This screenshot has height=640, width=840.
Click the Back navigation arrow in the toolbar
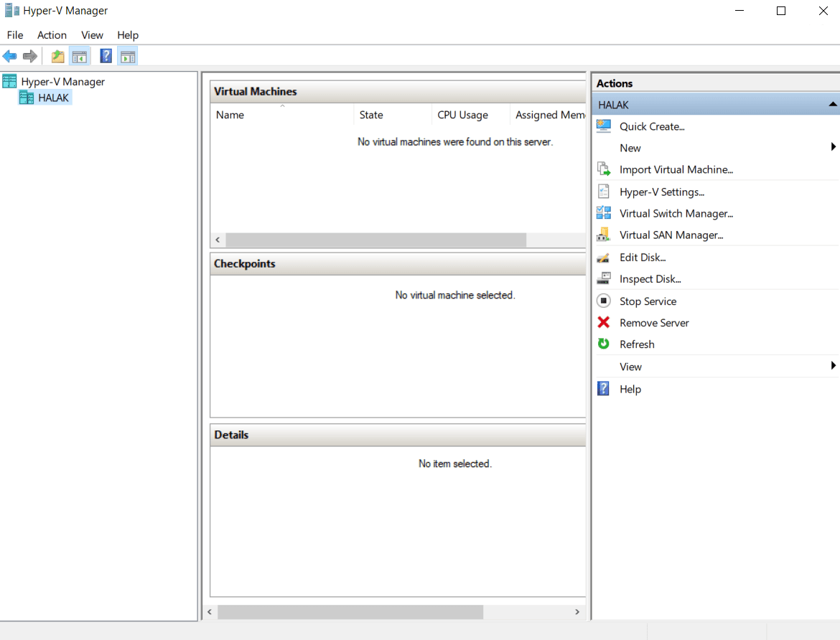tap(10, 55)
